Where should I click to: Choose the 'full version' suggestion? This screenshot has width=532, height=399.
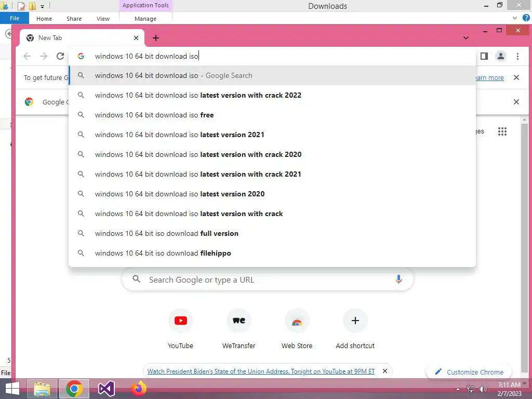click(x=272, y=233)
